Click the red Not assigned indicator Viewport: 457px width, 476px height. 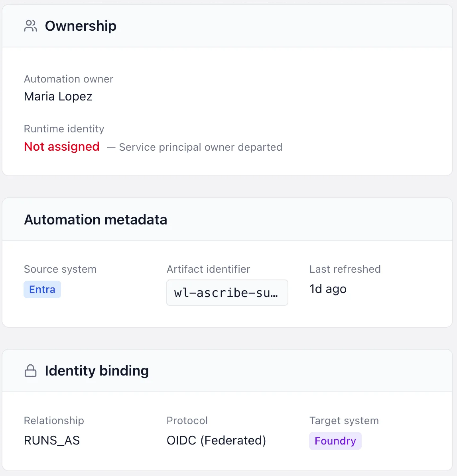[61, 147]
